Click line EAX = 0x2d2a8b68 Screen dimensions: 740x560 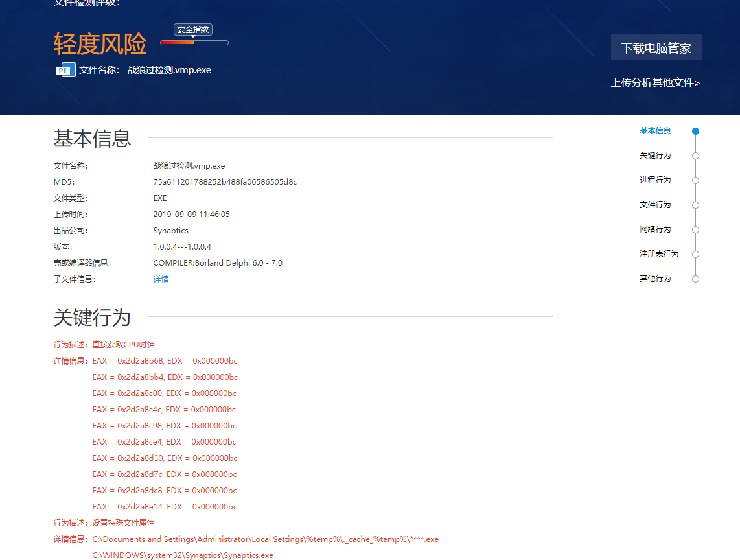point(165,361)
